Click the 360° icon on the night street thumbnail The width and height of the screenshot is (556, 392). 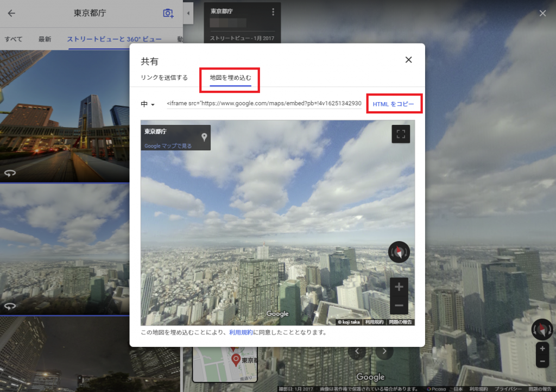pos(10,173)
